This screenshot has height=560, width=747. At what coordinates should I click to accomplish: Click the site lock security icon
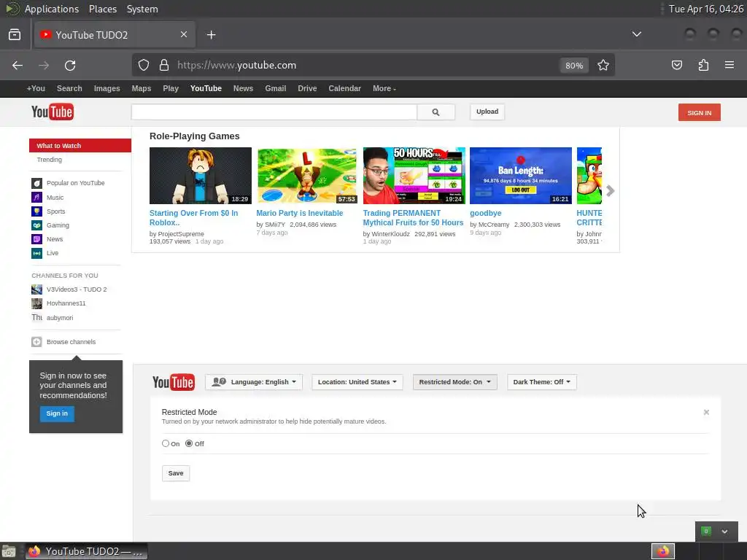pos(164,65)
